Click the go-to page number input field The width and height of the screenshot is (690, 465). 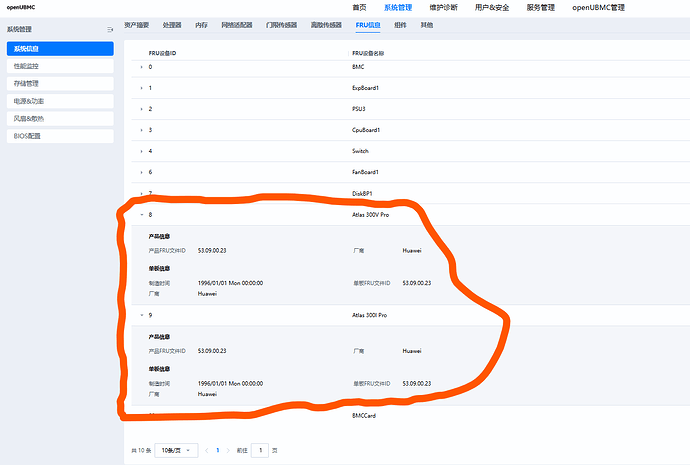click(x=261, y=451)
